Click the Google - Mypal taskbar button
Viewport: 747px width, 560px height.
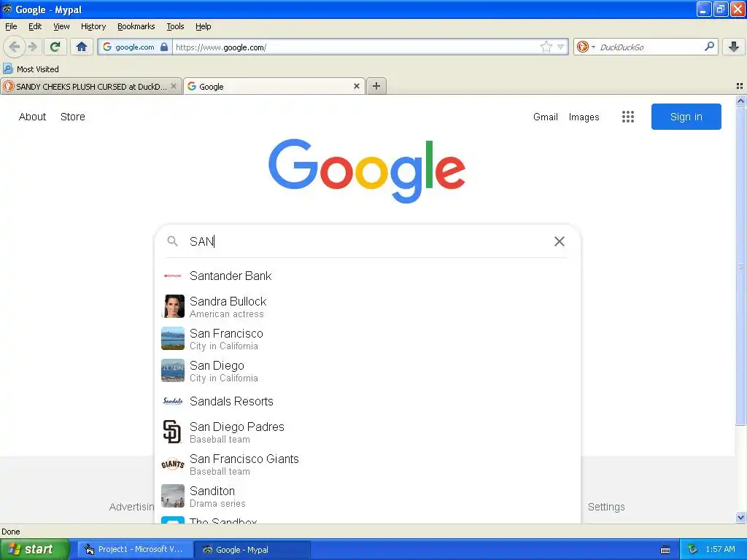coord(252,549)
